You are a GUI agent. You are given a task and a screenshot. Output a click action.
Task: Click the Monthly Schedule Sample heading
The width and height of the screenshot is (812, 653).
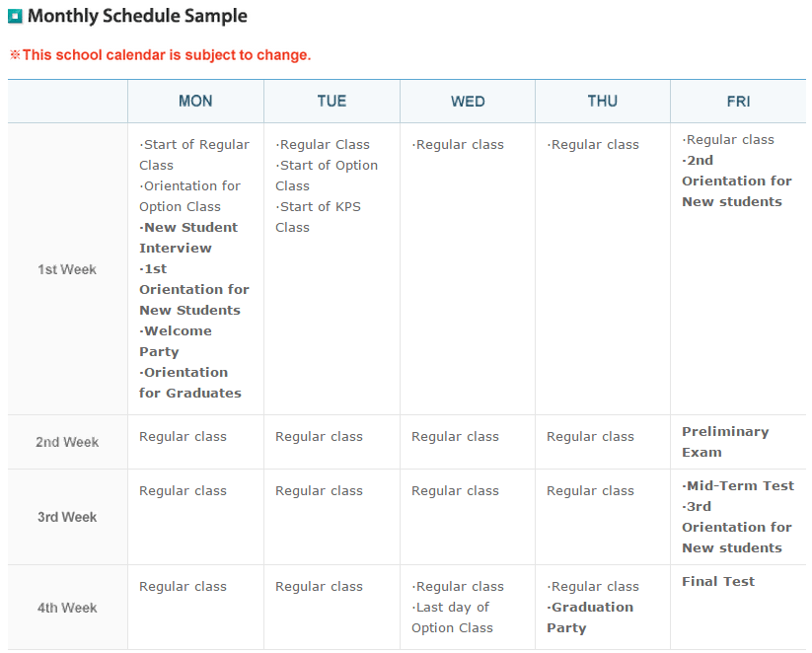point(137,16)
